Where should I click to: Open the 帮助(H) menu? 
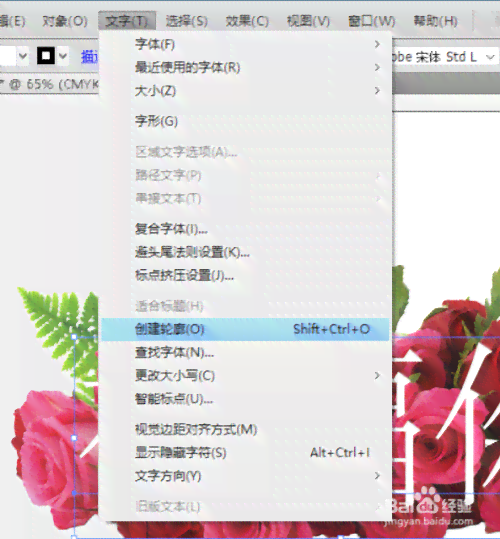[435, 21]
